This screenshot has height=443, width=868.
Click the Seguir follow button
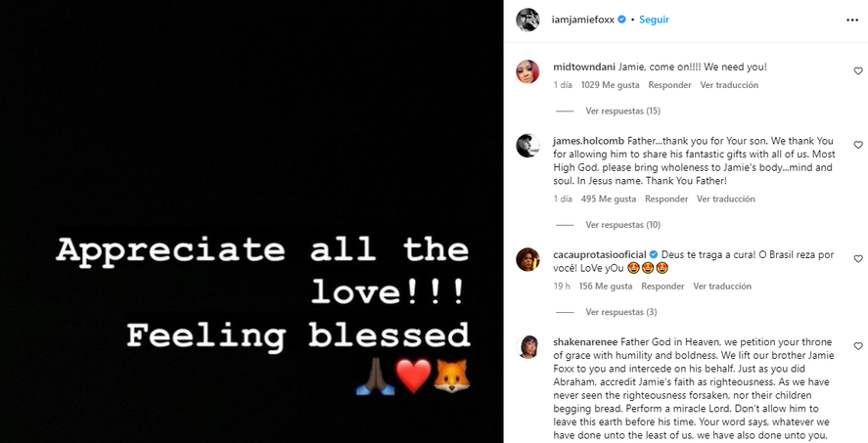click(654, 20)
